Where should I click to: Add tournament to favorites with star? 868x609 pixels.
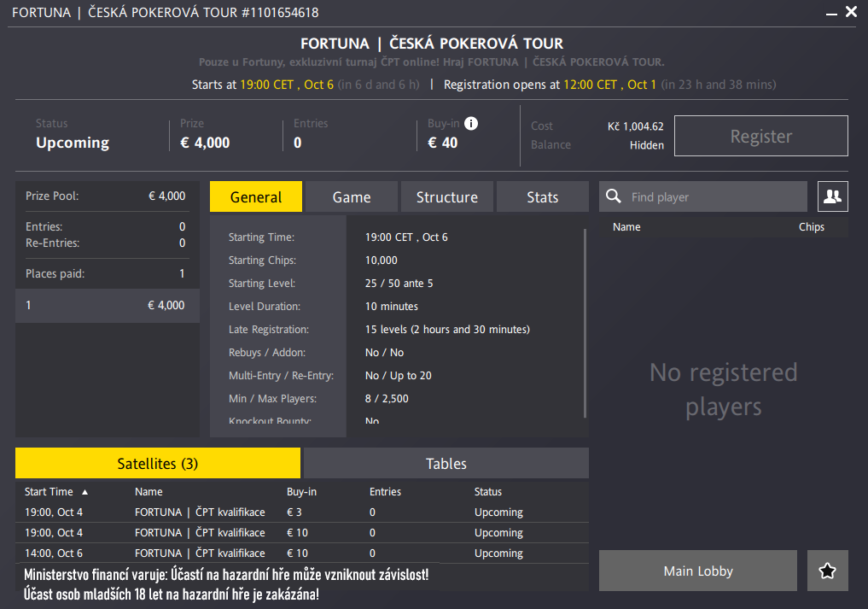tap(828, 571)
